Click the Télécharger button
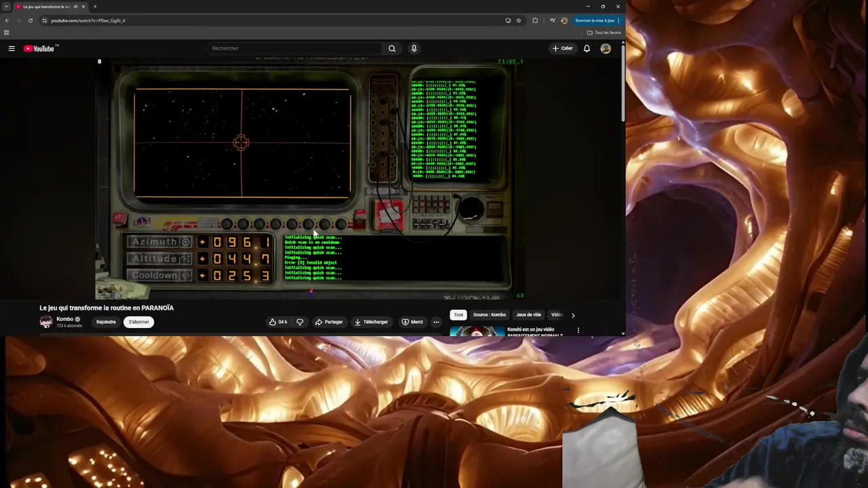This screenshot has width=868, height=488. (x=371, y=322)
